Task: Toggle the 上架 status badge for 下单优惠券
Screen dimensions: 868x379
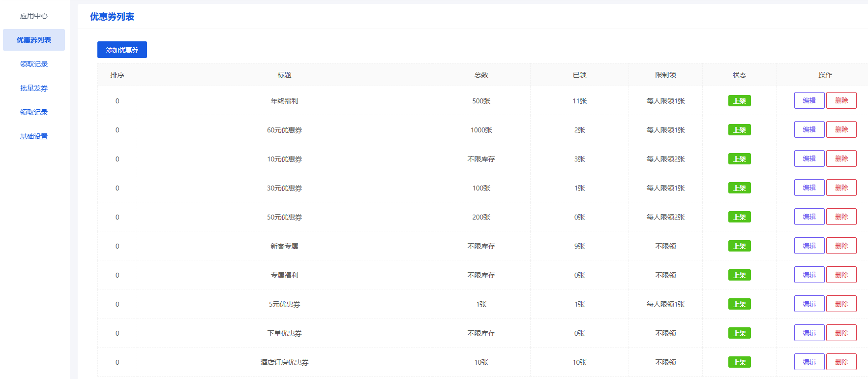Action: coord(739,333)
